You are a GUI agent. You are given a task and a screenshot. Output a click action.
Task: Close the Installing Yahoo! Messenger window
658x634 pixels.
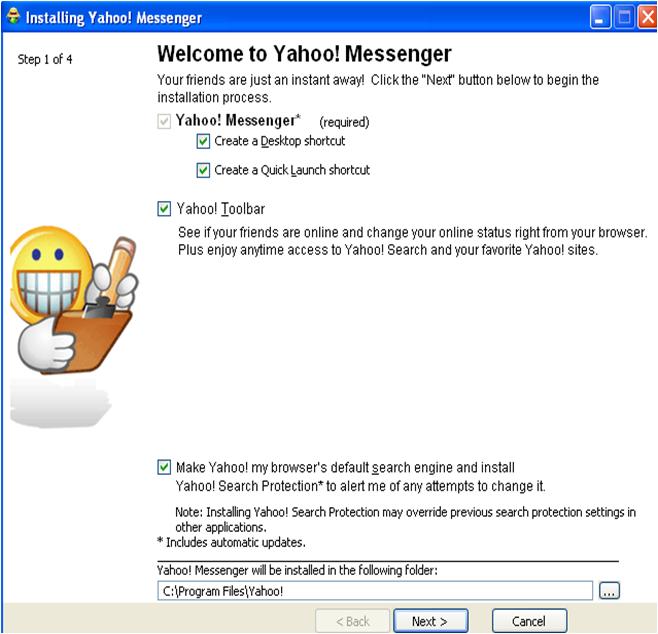click(644, 18)
